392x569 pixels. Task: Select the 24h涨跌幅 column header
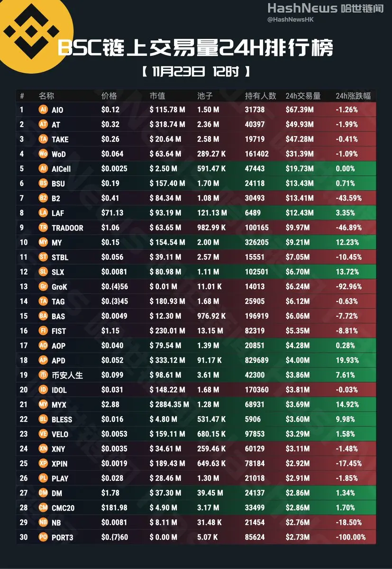pyautogui.click(x=353, y=96)
